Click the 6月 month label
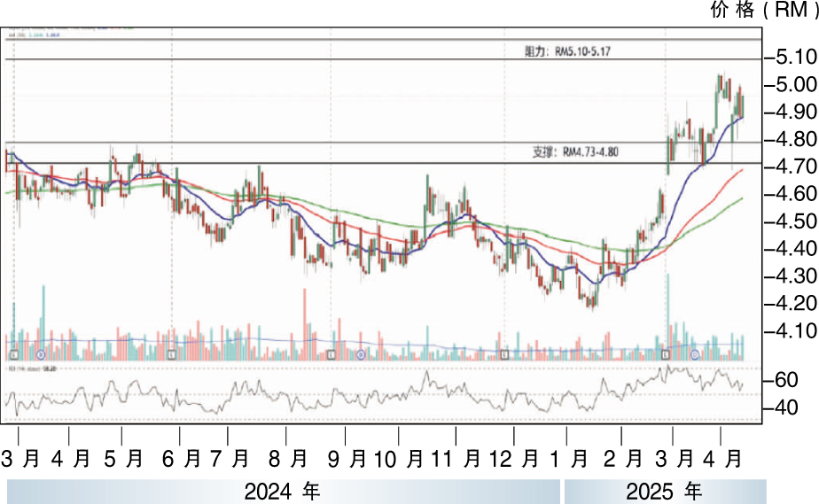The height and width of the screenshot is (504, 819). (182, 459)
